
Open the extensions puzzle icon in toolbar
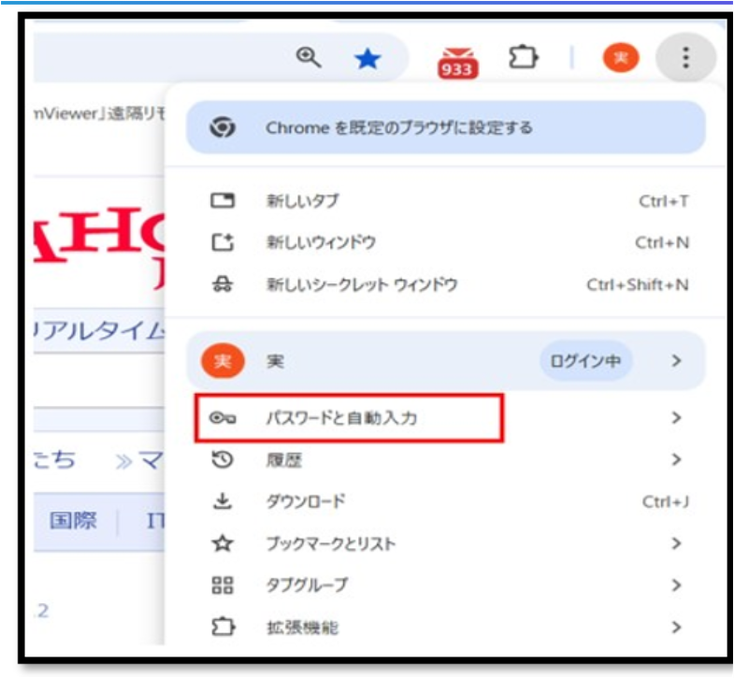[523, 57]
